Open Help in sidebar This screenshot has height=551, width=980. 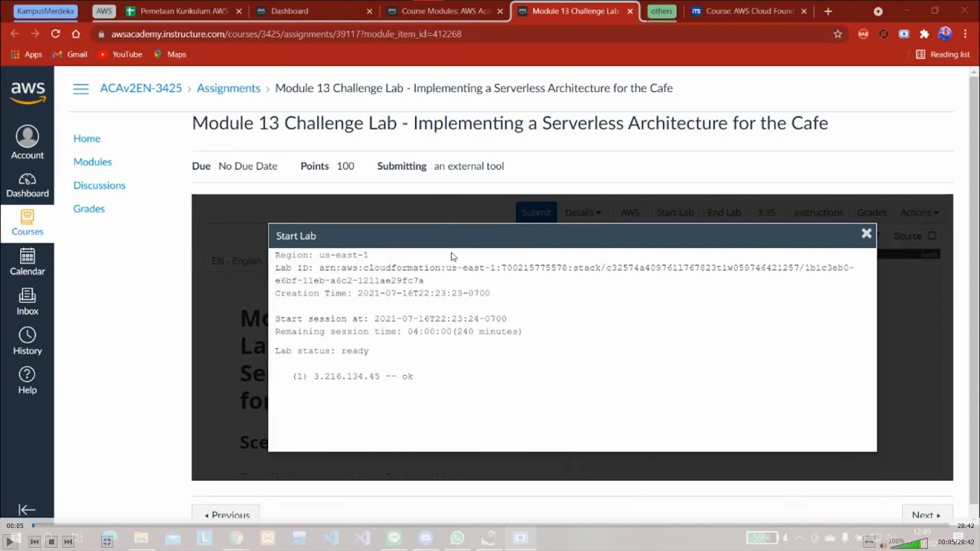pos(27,380)
